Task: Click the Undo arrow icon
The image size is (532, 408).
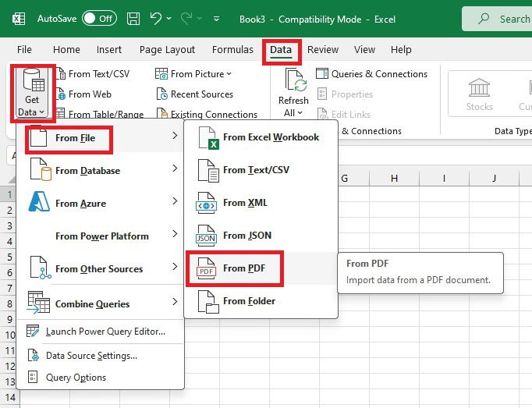Action: (156, 18)
